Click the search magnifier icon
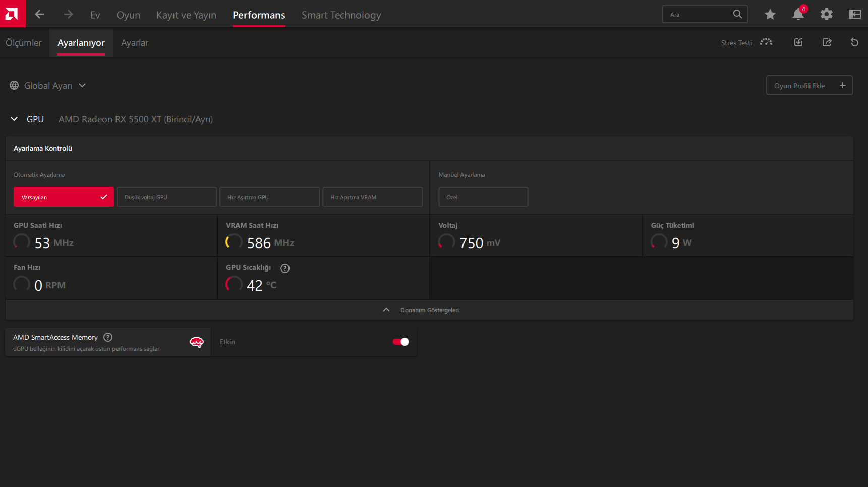Screen dimensions: 868x487 [x=737, y=14]
